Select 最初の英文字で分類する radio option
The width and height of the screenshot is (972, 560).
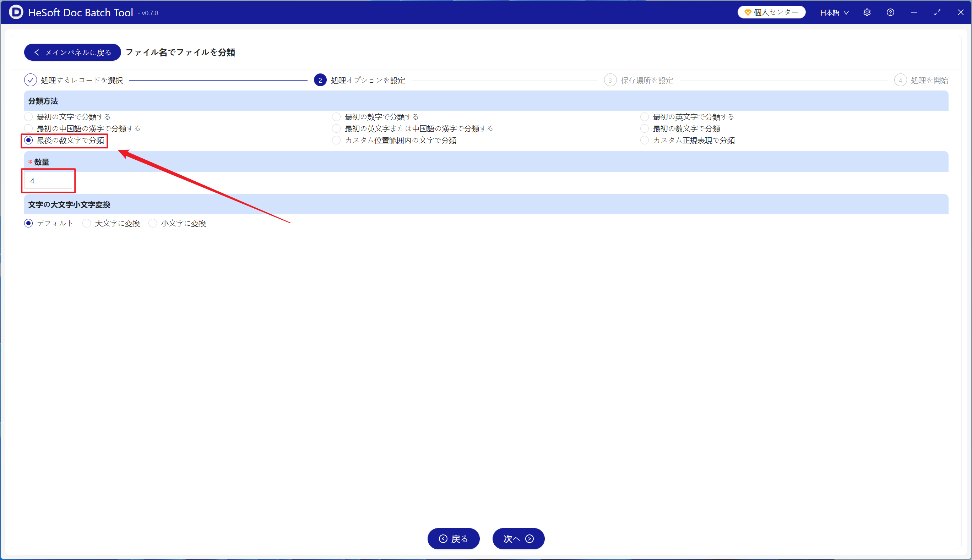(687, 116)
